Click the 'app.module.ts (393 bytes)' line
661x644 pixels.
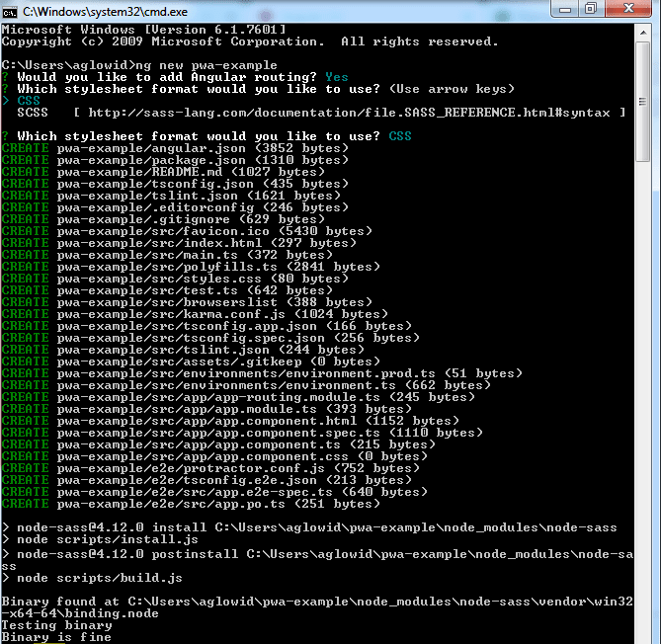tap(207, 409)
